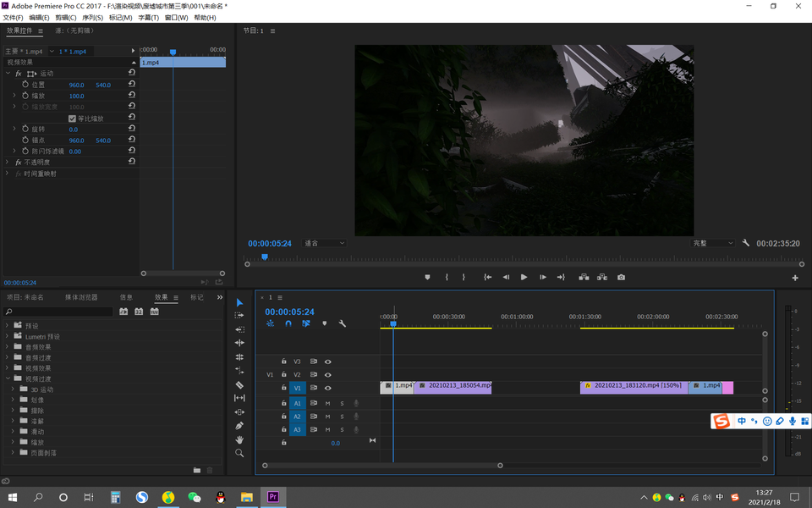
Task: Reset the Position parameter
Action: [132, 84]
